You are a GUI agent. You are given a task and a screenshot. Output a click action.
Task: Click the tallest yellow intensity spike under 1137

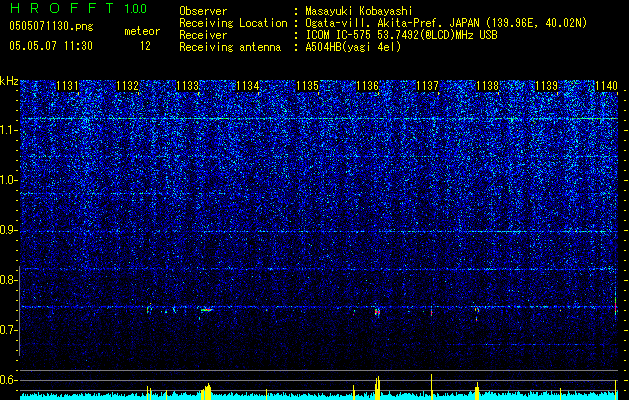[x=432, y=387]
